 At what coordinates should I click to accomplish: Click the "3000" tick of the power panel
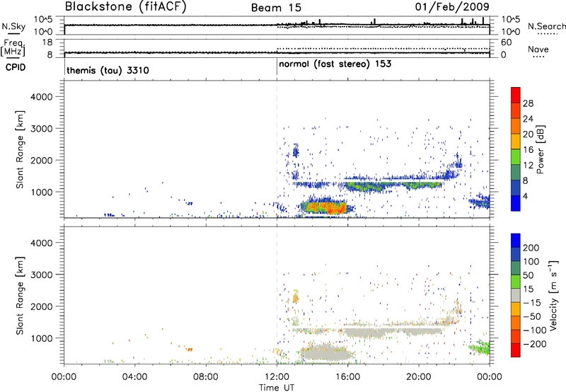tap(42, 129)
